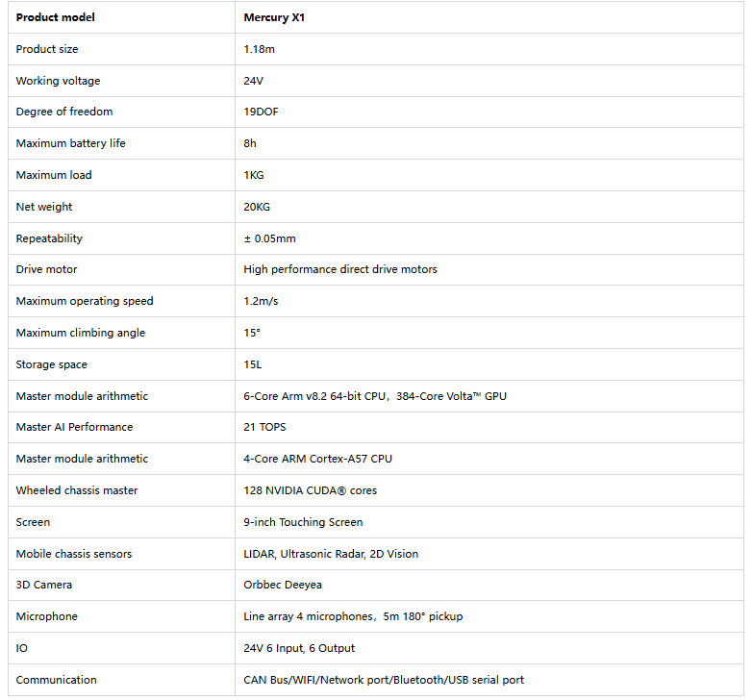Select the "Mercury X1" header text
752x700 pixels.
pos(274,17)
